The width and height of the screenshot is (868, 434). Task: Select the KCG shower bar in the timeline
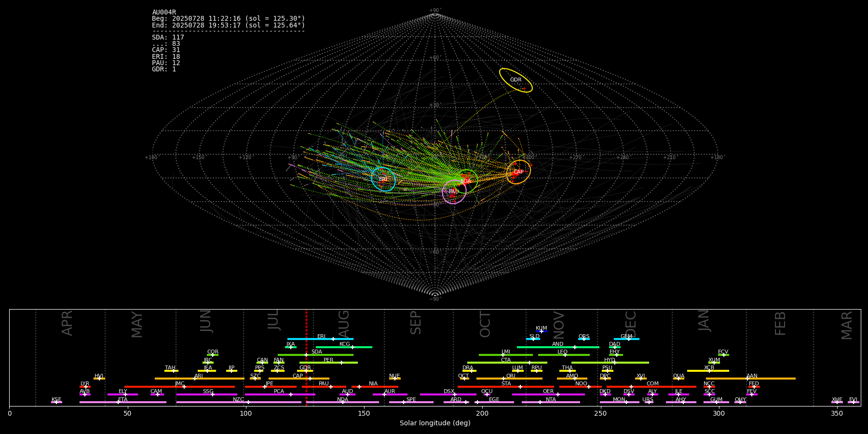(x=344, y=347)
